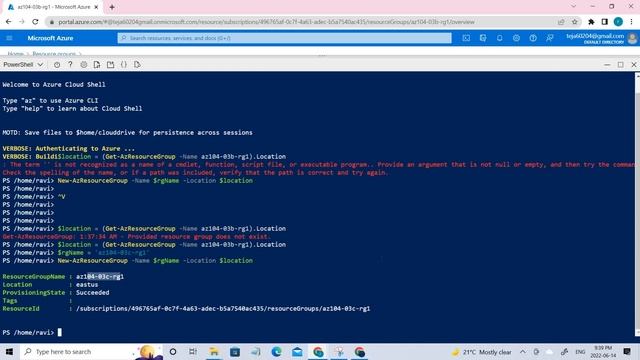The image size is (640, 360).
Task: Show hidden system tray icons
Action: click(523, 351)
